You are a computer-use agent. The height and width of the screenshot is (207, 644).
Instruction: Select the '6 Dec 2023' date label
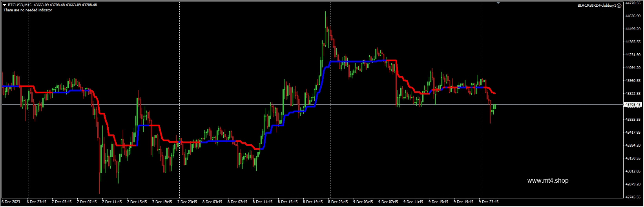tap(11, 202)
